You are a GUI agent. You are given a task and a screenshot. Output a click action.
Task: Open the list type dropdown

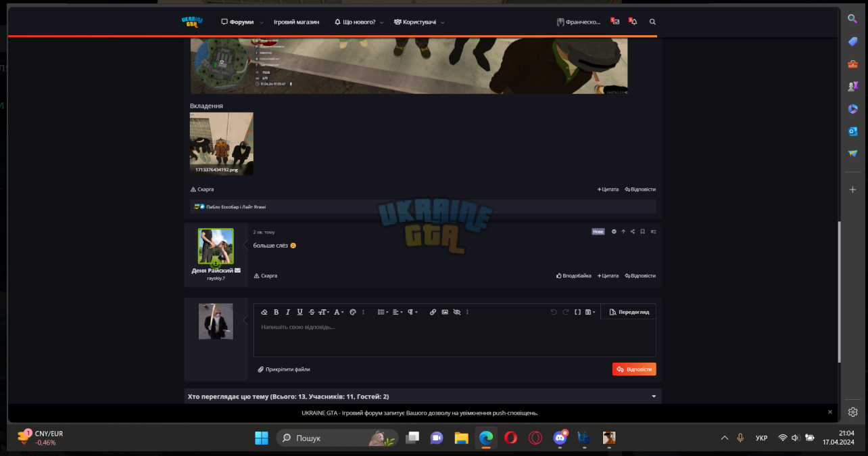pos(383,312)
